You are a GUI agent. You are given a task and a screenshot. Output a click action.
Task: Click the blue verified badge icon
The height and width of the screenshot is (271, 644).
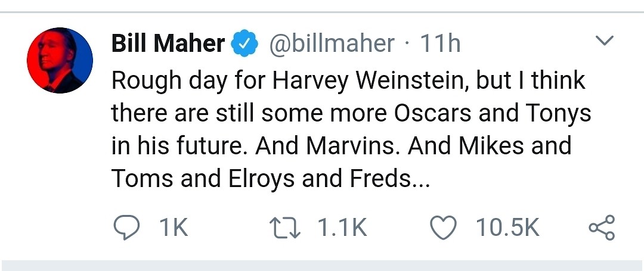click(x=244, y=43)
